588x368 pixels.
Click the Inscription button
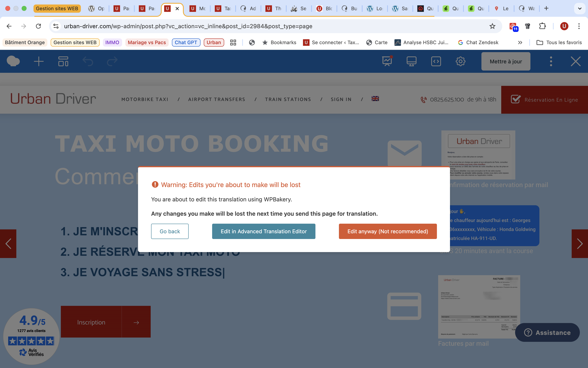point(106,322)
